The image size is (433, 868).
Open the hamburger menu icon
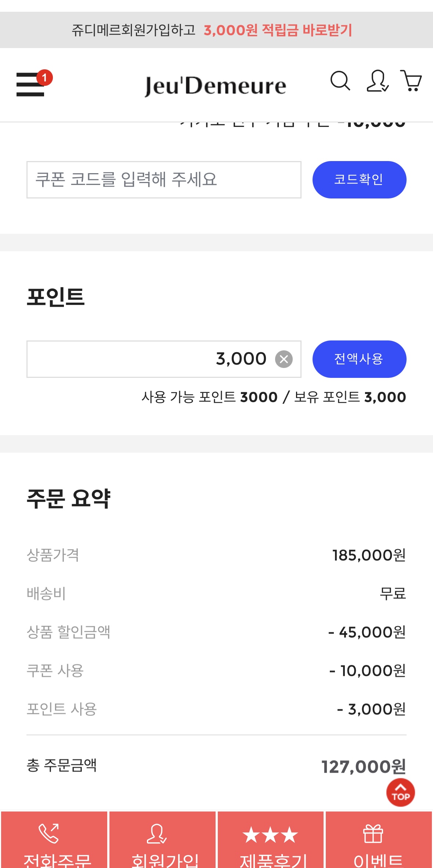(30, 84)
